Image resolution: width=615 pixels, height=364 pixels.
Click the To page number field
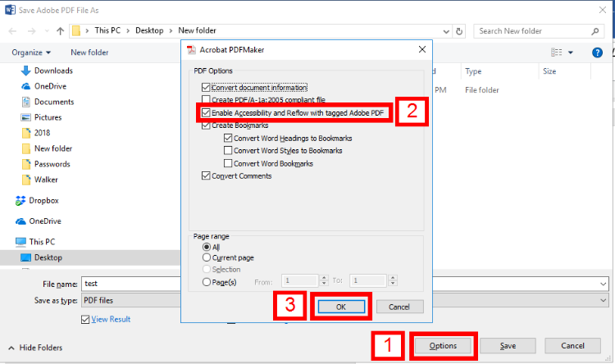368,280
